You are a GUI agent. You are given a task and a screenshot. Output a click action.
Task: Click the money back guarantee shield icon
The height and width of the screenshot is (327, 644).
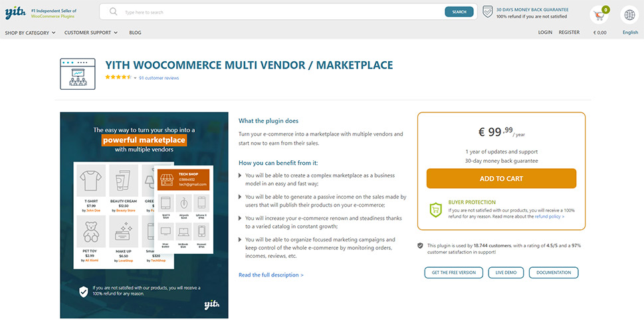[x=488, y=12]
